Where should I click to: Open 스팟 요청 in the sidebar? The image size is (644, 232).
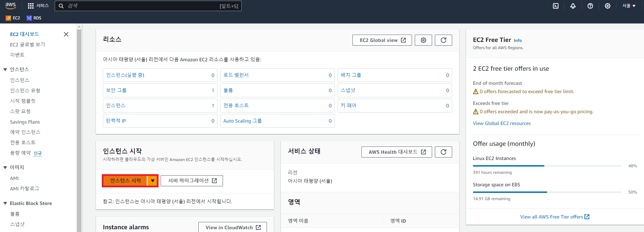(20, 111)
